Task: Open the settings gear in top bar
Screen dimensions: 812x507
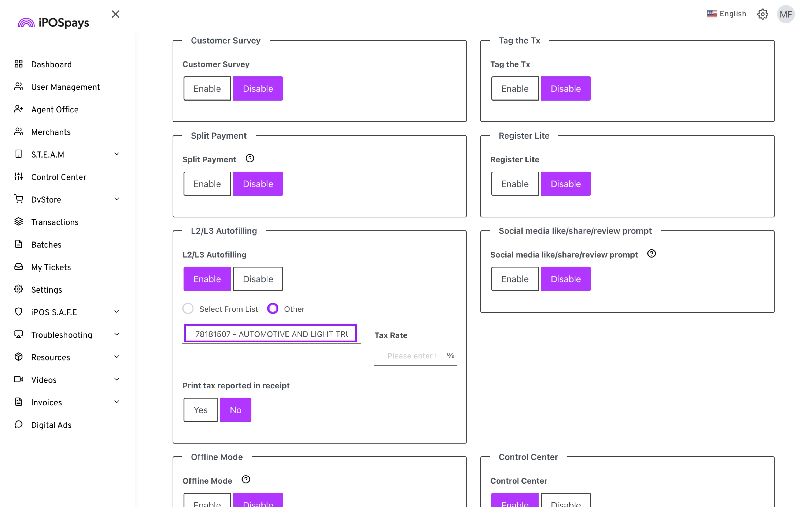Action: (x=762, y=14)
